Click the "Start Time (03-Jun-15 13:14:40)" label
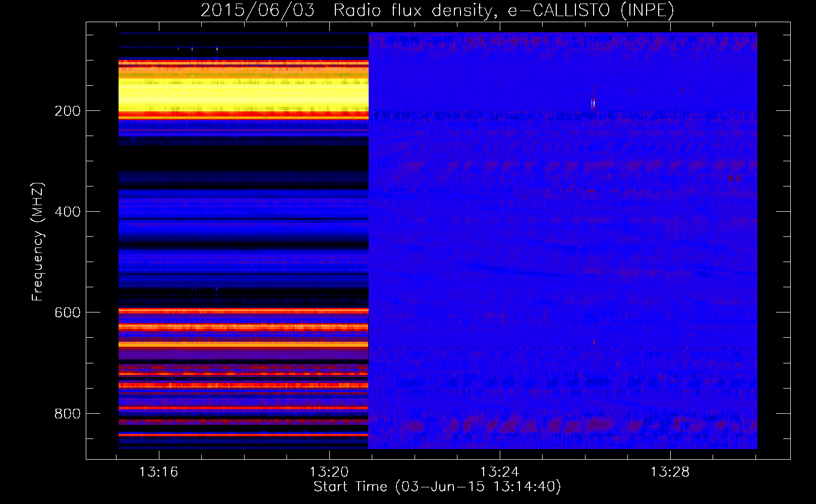 (x=437, y=487)
